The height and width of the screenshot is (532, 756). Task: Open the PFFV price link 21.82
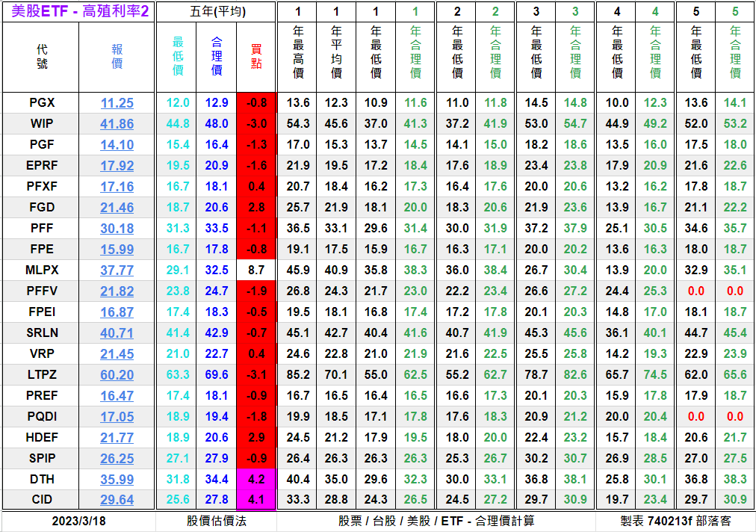click(x=117, y=291)
